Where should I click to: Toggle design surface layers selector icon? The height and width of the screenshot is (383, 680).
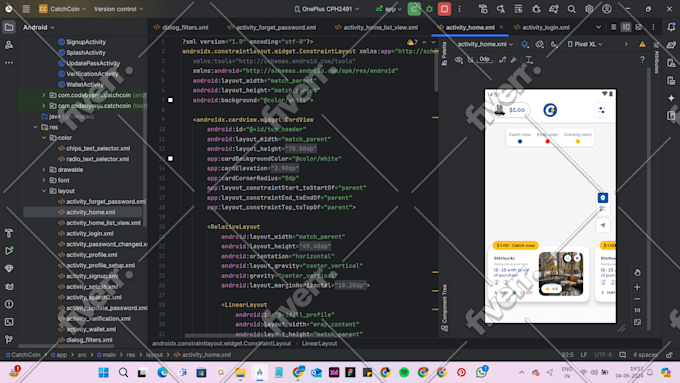(x=525, y=44)
